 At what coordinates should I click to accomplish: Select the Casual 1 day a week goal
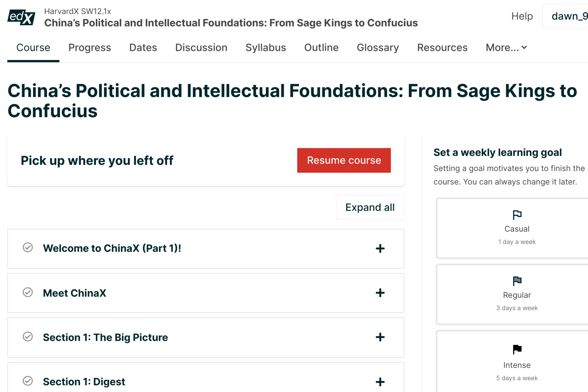(517, 229)
